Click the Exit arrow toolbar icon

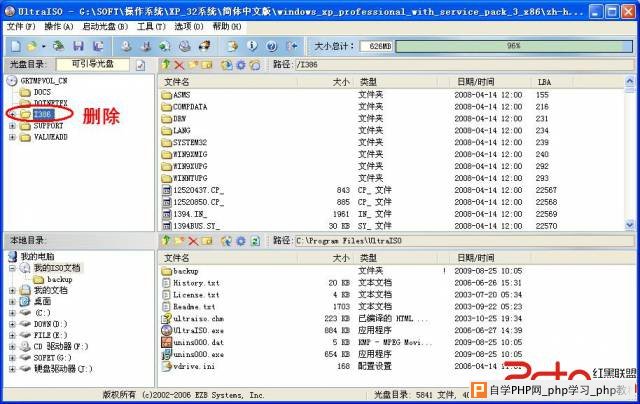[x=291, y=46]
